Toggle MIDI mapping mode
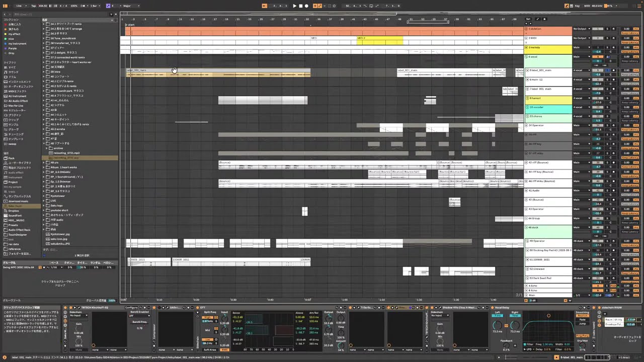This screenshot has width=644, height=362. (586, 6)
